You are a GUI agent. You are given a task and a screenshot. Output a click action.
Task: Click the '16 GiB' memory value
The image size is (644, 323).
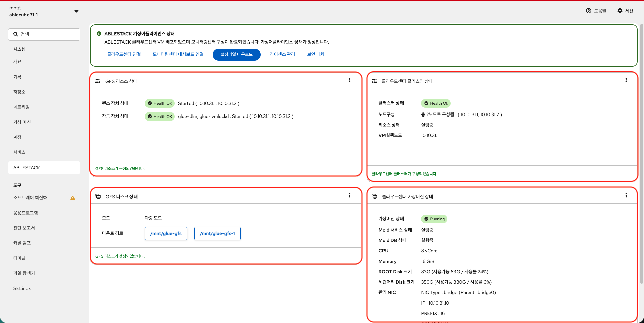[428, 262]
